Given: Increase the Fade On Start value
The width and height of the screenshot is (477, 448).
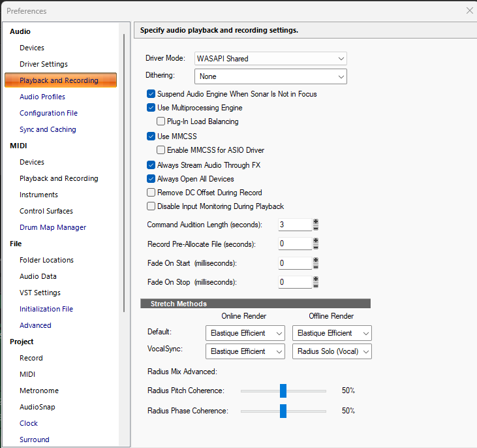Looking at the screenshot, I should 316,260.
